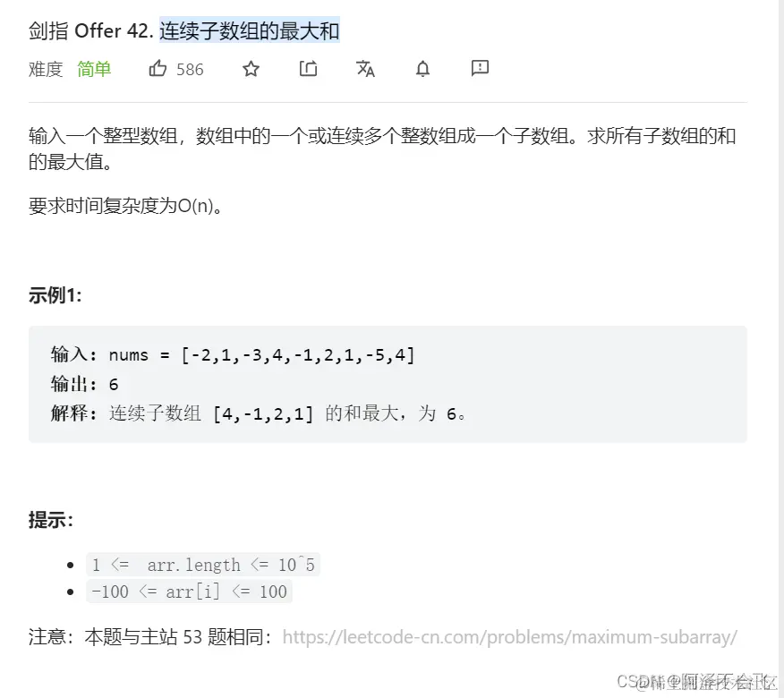Click the arr[i] range constraint chip

pos(189,592)
